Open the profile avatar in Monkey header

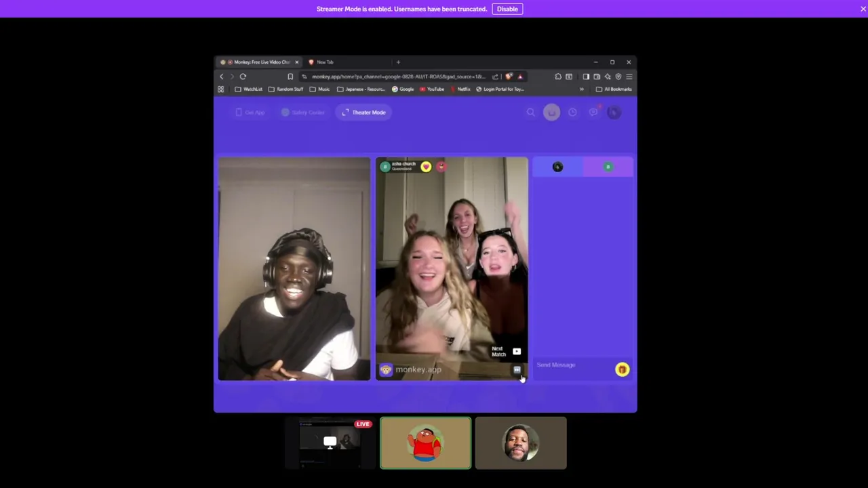click(x=614, y=113)
